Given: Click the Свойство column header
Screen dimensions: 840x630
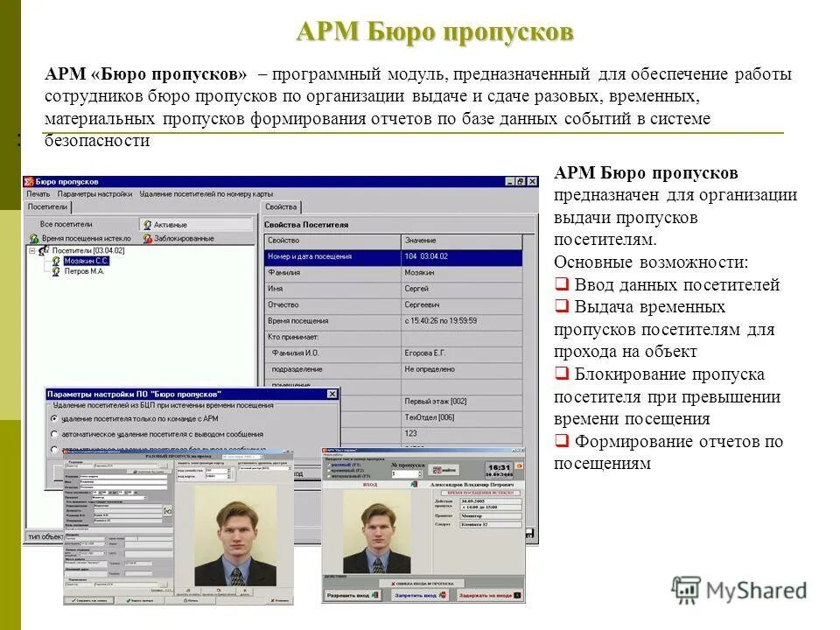Looking at the screenshot, I should (332, 241).
